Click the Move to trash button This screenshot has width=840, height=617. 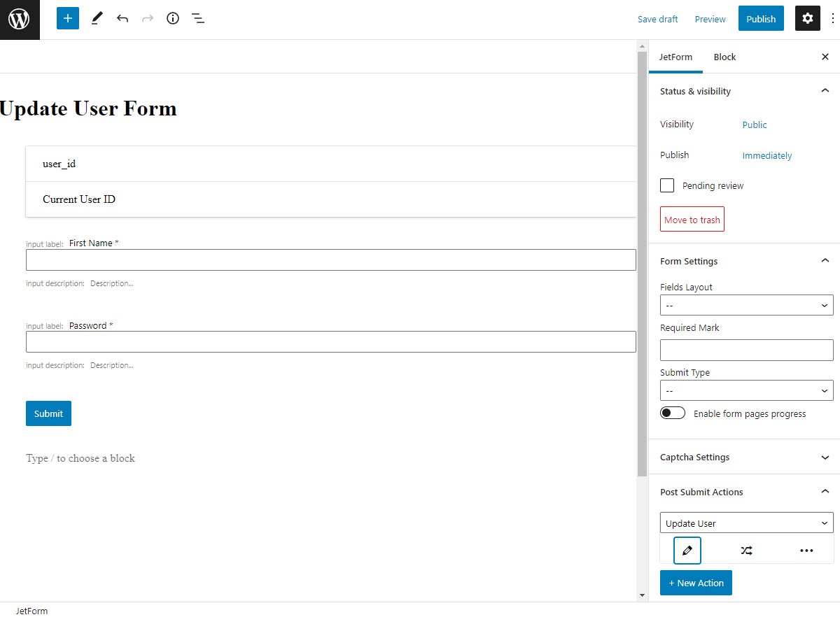tap(692, 219)
